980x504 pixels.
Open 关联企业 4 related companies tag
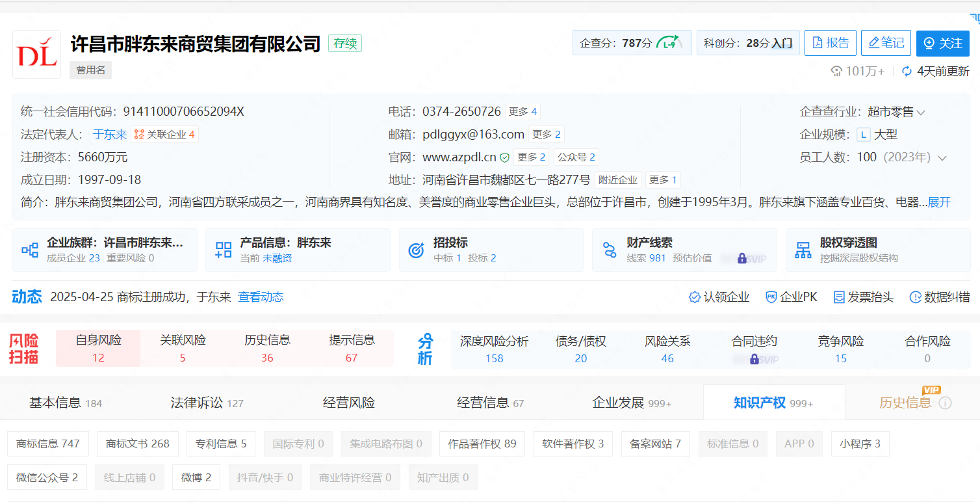point(164,135)
